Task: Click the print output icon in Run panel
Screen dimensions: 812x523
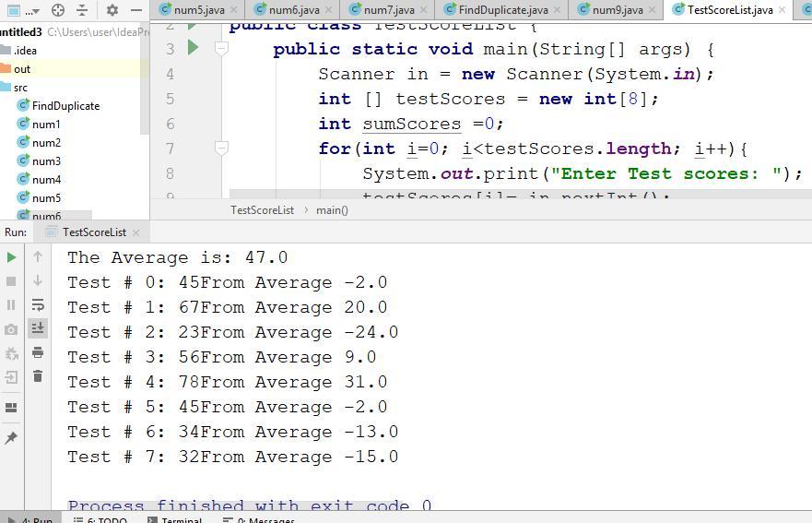Action: click(x=38, y=352)
